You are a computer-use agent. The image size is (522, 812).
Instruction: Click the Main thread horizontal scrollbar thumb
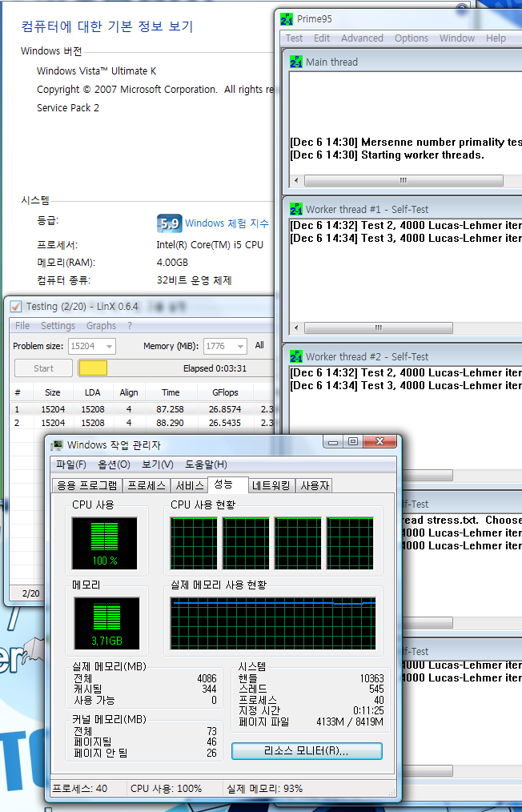point(404,180)
